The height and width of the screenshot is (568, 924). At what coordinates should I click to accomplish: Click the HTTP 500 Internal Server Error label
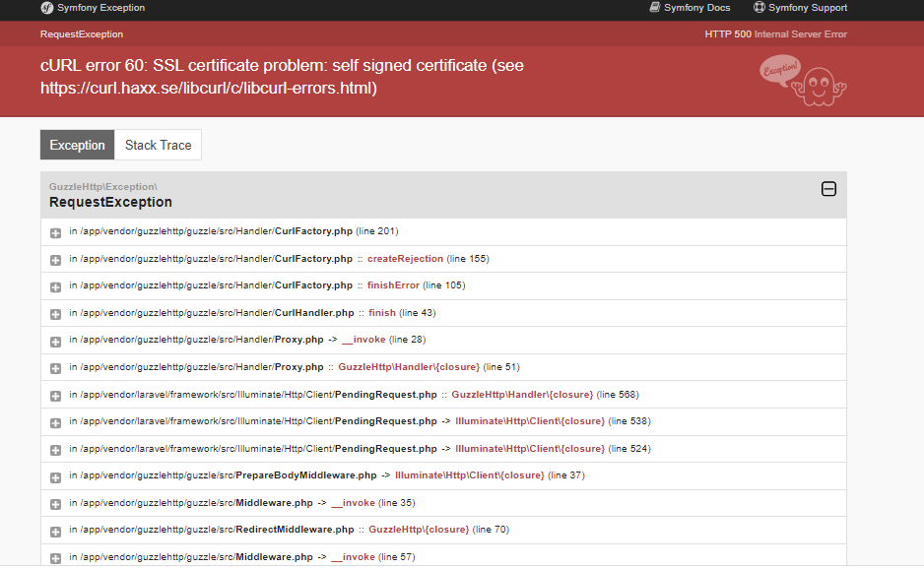point(776,33)
